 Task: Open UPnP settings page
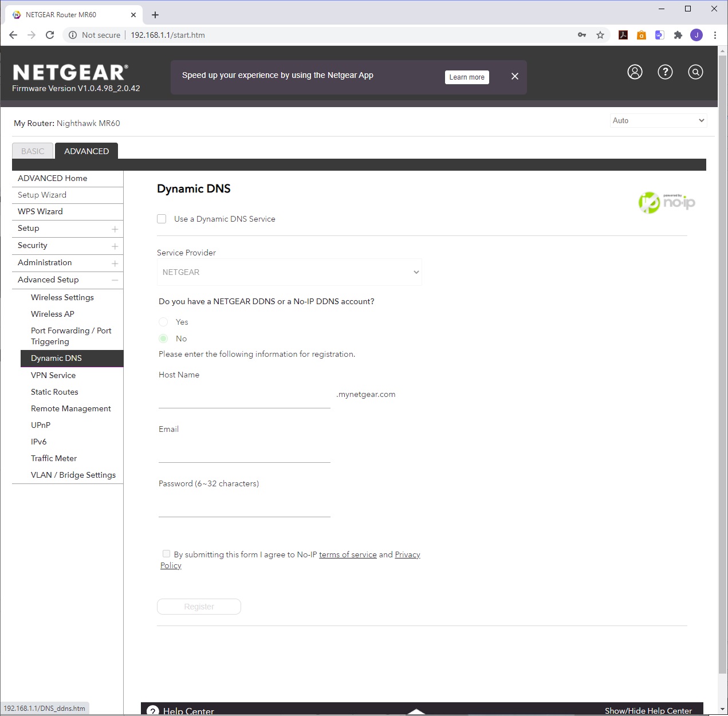point(41,425)
